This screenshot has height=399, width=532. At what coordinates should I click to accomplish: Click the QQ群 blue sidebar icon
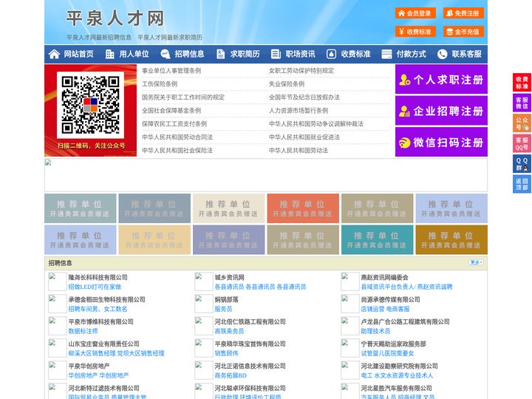[522, 164]
